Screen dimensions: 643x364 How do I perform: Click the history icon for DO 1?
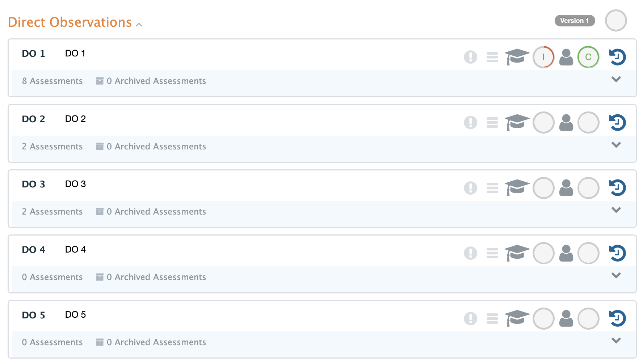click(x=617, y=57)
